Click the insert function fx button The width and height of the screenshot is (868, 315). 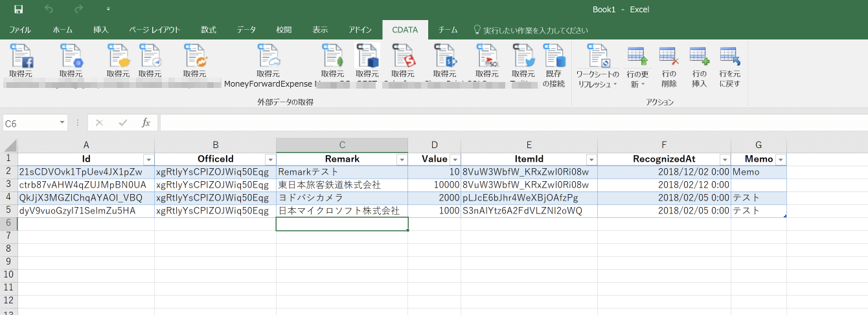[x=146, y=122]
